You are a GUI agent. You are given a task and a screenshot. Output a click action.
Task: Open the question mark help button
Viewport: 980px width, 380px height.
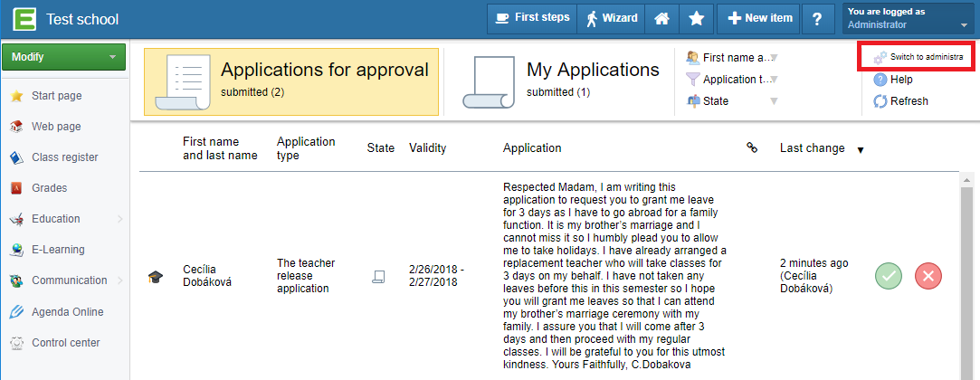click(x=816, y=19)
